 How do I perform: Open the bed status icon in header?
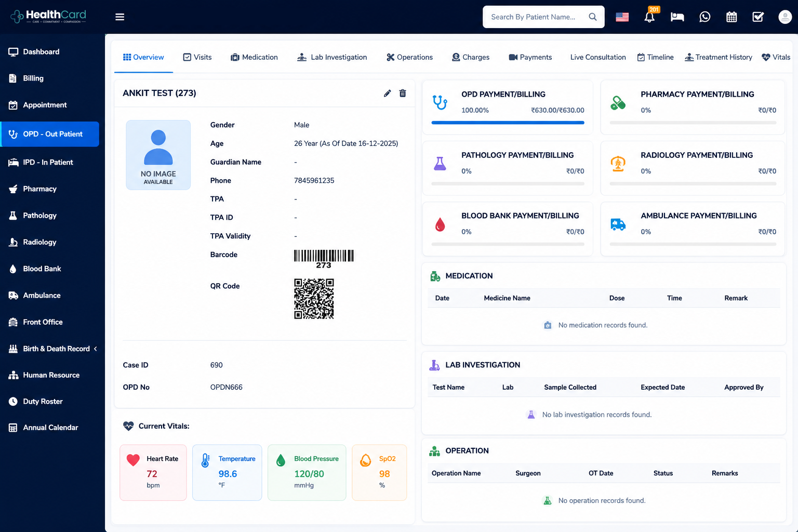[677, 17]
